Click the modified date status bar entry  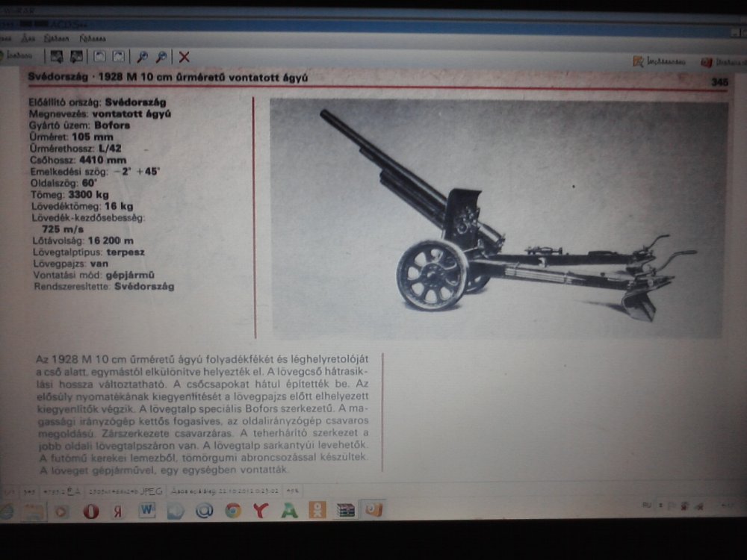[224, 491]
